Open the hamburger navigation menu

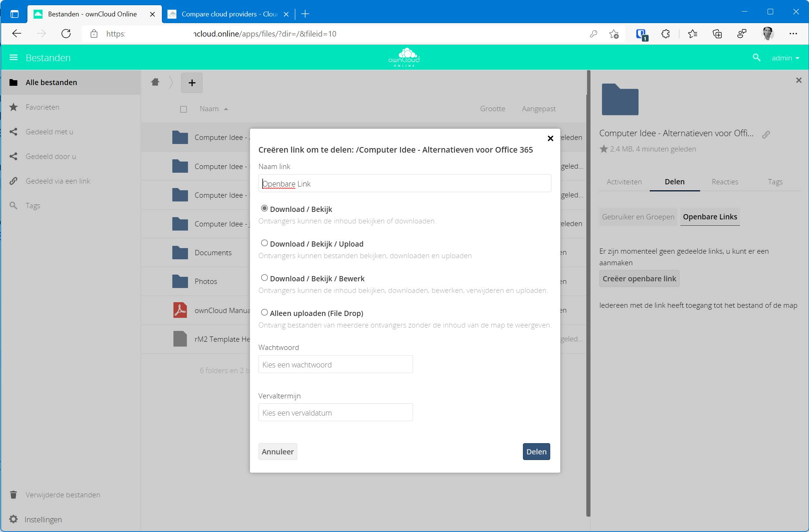tap(13, 57)
